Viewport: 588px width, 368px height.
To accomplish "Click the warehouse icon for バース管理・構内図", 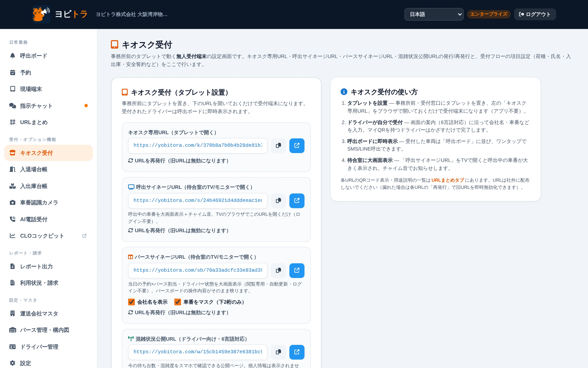I will click(13, 330).
